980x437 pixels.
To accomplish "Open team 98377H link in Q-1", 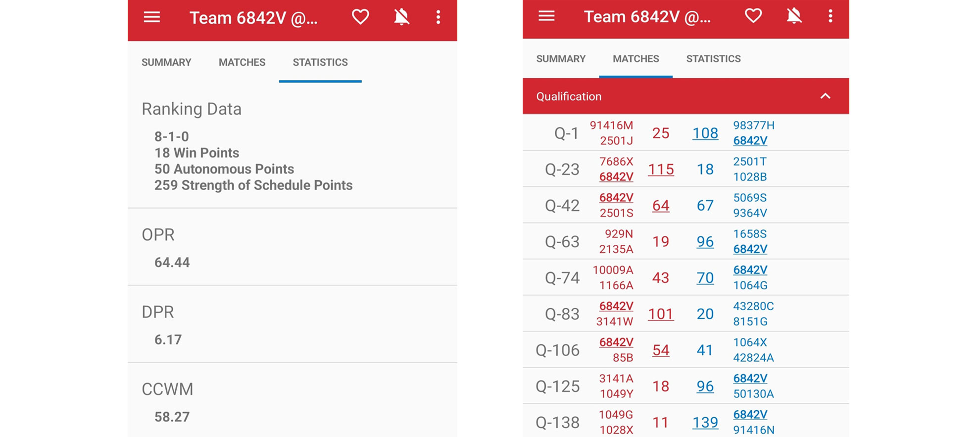I will click(753, 125).
